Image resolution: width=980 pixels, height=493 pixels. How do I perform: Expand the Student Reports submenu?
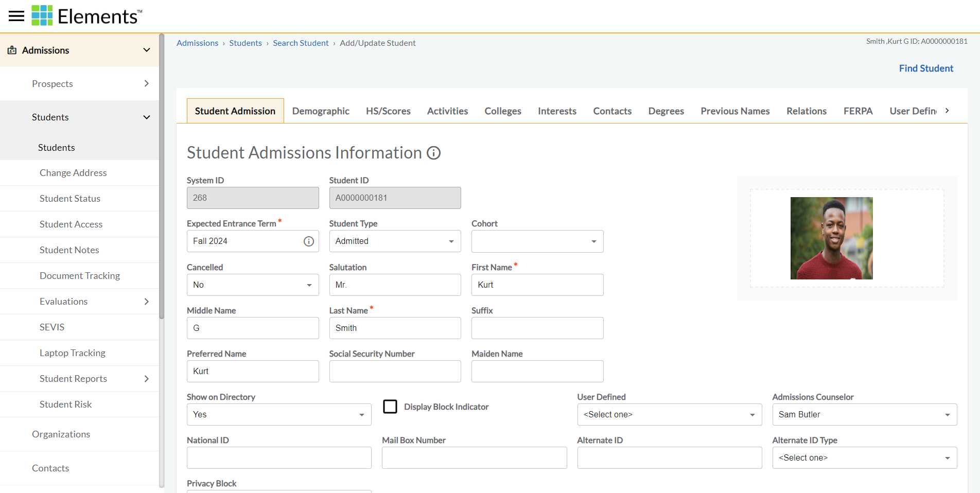[x=147, y=379]
